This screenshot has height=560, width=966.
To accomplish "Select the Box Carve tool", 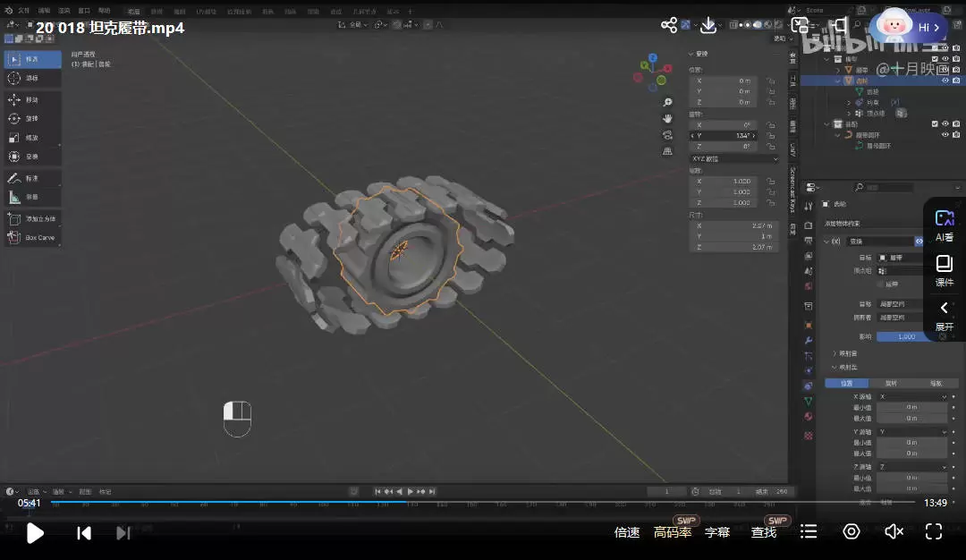I will [x=33, y=237].
